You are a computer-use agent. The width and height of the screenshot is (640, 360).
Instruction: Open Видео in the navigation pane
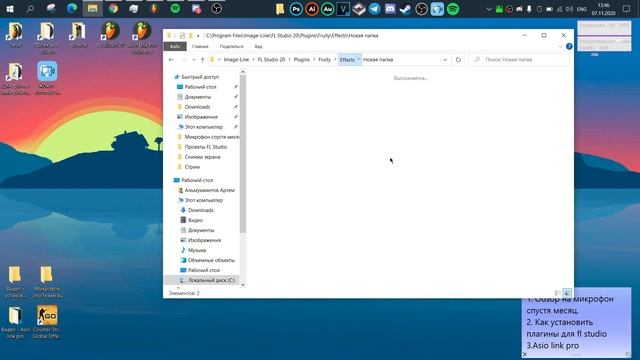pos(195,220)
